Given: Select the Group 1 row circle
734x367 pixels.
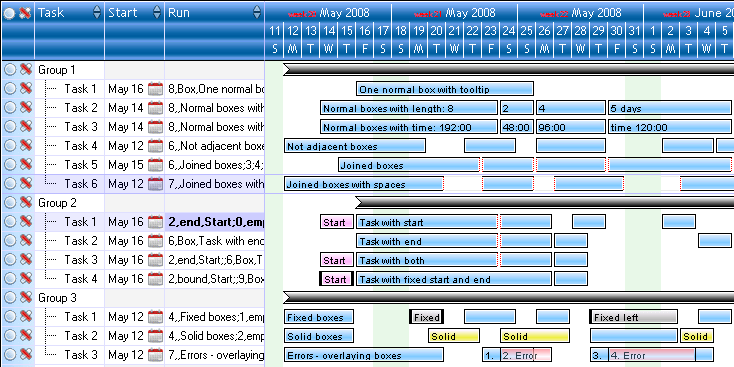Looking at the screenshot, I should pyautogui.click(x=9, y=70).
